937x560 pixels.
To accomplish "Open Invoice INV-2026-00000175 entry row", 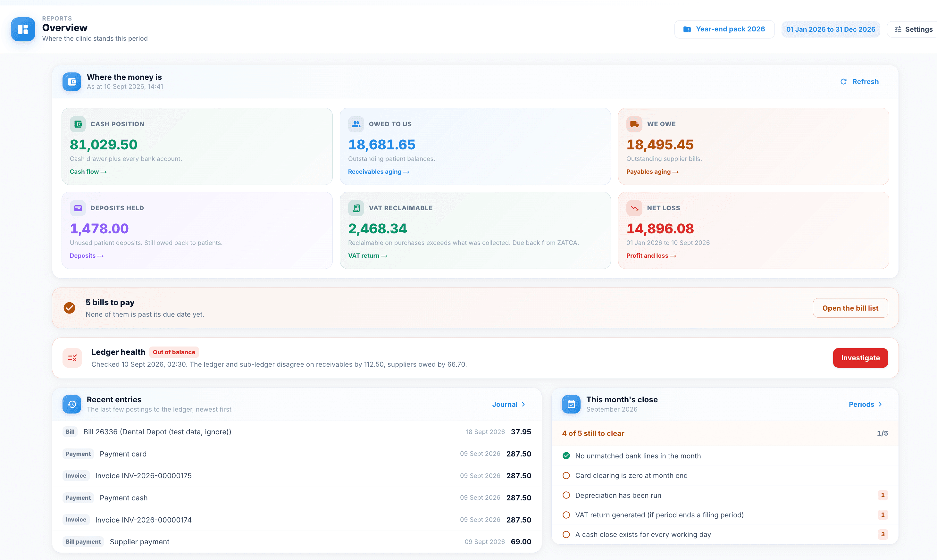I will pos(297,475).
